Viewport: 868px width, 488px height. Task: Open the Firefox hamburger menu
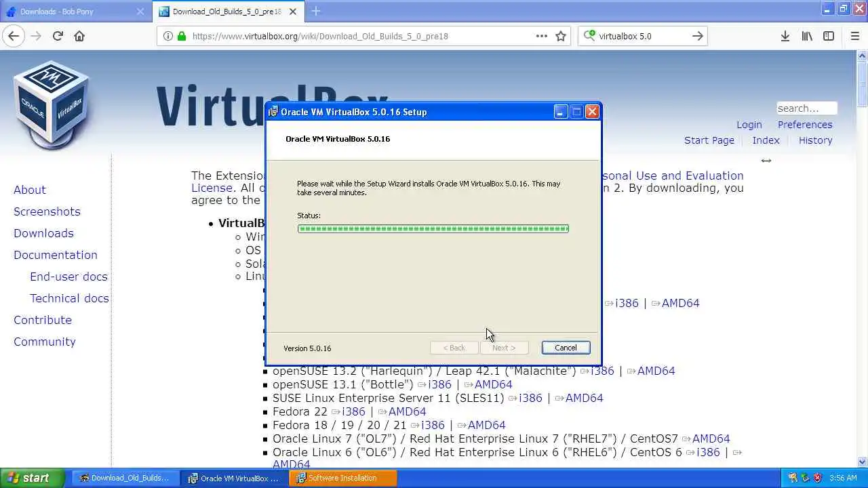tap(855, 36)
